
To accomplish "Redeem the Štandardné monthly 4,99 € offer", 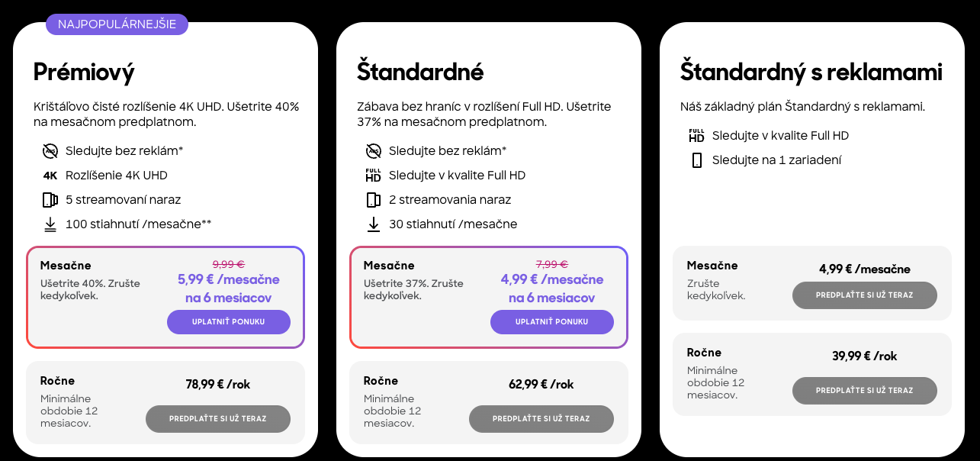I will click(552, 322).
